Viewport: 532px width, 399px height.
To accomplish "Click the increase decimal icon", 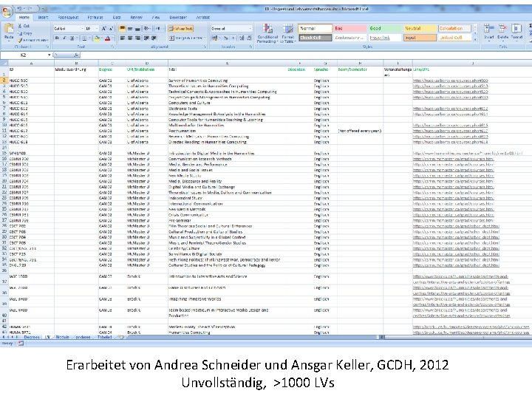I will (x=242, y=38).
